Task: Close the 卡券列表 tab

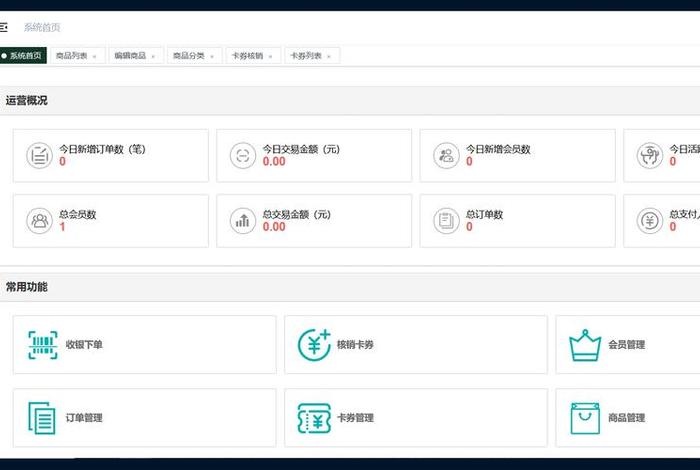Action: (x=329, y=57)
